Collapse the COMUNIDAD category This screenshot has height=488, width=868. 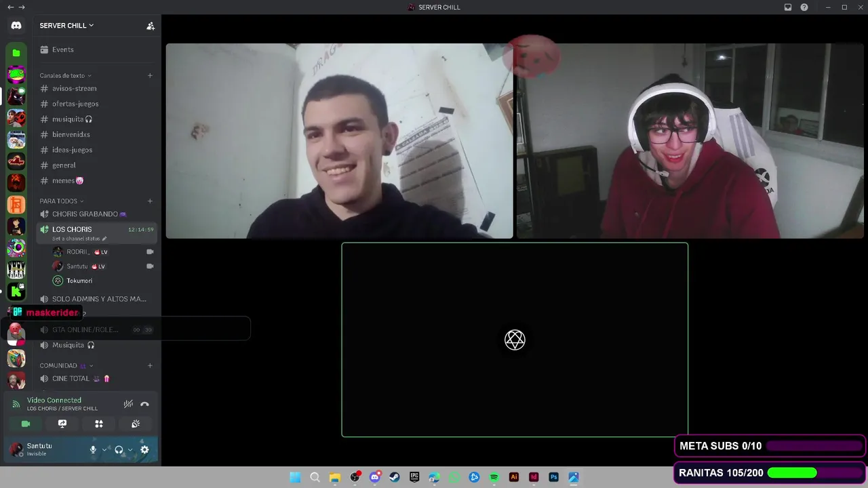pyautogui.click(x=66, y=366)
